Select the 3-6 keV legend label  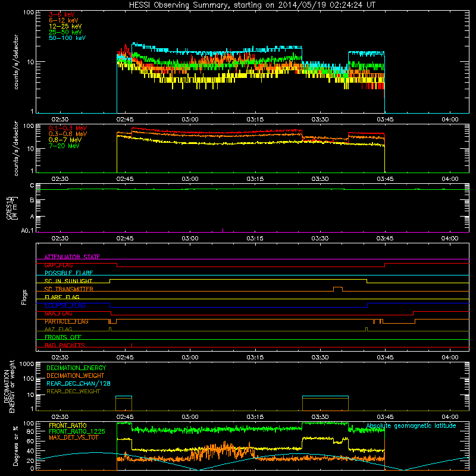tap(61, 14)
